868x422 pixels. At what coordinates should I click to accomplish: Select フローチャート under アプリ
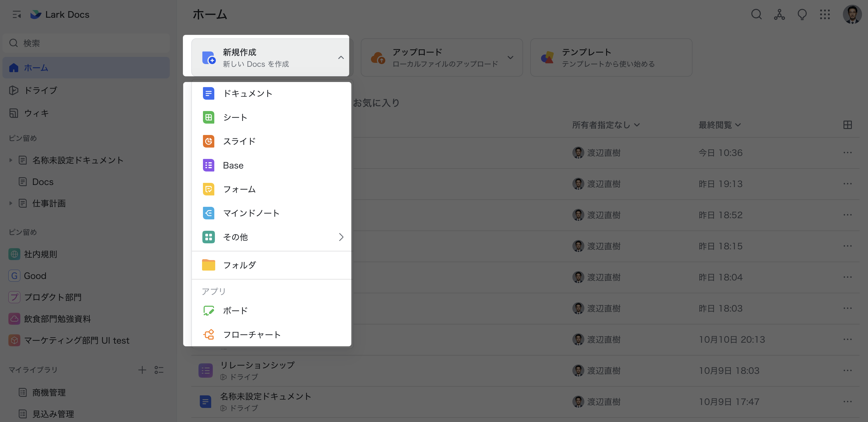tap(251, 334)
